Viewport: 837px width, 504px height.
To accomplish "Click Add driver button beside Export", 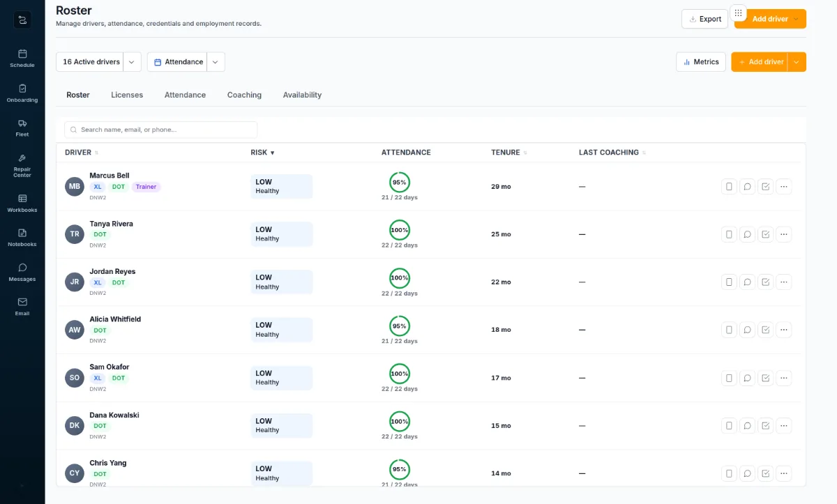I will [x=770, y=19].
